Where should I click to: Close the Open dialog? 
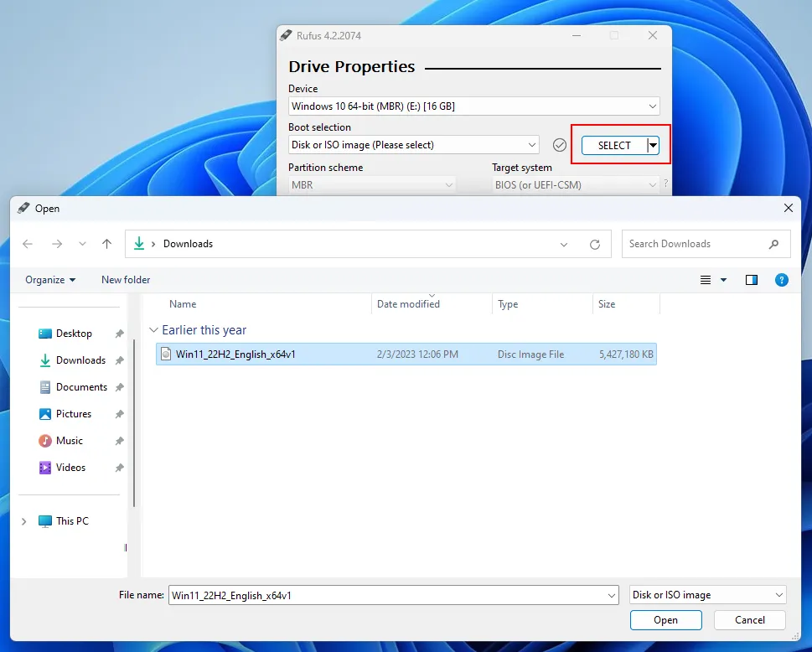[x=789, y=208]
